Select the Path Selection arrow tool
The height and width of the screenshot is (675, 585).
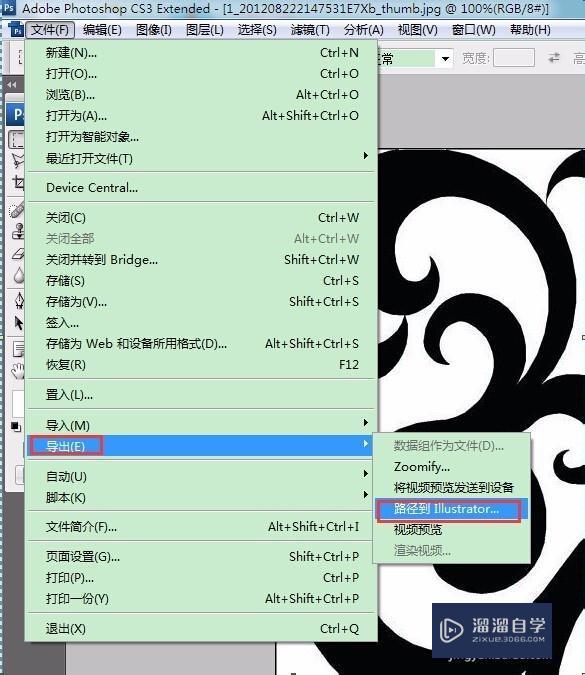click(x=19, y=322)
